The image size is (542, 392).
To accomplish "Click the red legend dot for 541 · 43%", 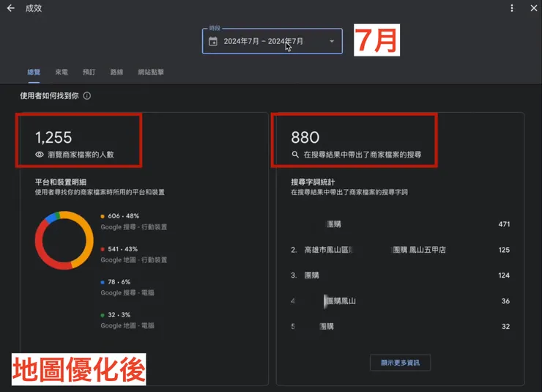I will point(103,249).
